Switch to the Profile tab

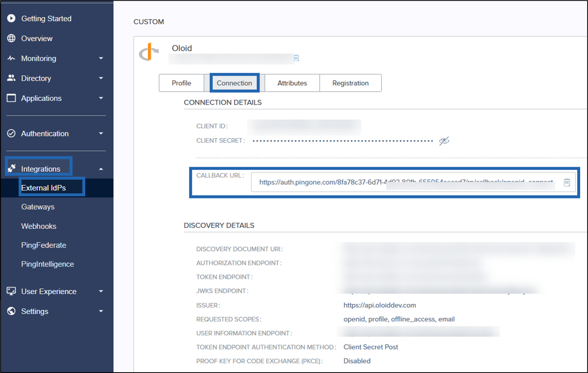click(x=181, y=83)
